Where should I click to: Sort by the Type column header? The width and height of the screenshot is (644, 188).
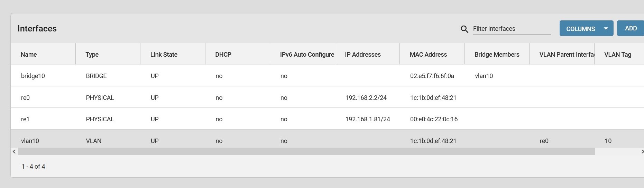pos(92,55)
